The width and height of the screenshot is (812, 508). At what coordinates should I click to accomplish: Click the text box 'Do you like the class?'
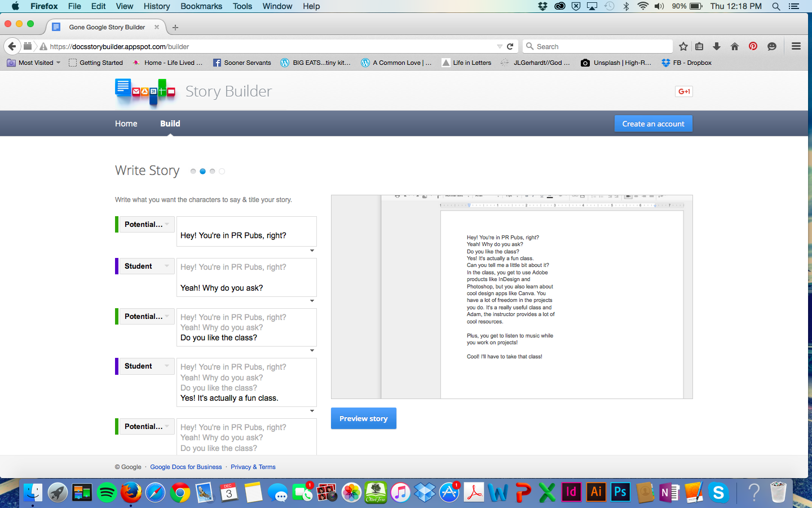[x=246, y=327]
